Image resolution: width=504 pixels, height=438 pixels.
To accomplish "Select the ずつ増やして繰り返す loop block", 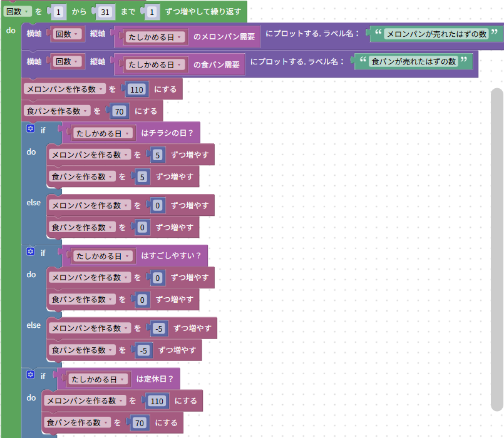I will (x=200, y=11).
